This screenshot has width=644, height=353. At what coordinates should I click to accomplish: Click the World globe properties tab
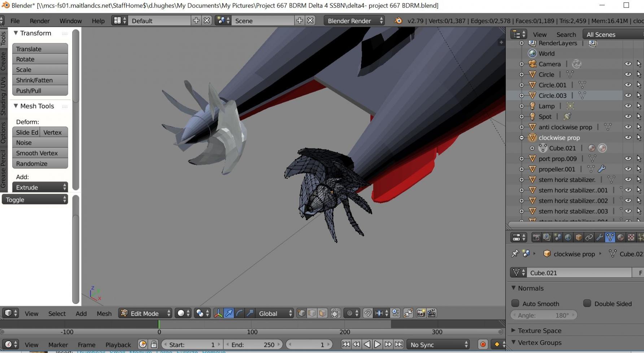(x=568, y=237)
